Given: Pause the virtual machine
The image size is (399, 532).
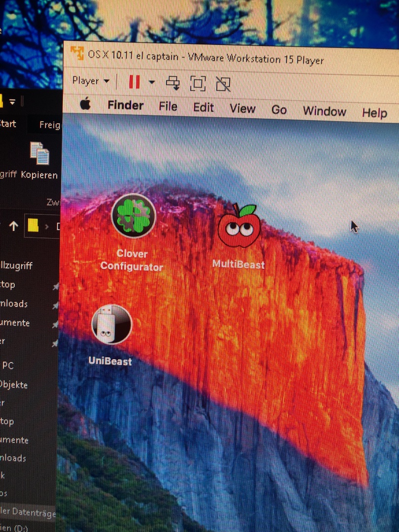Looking at the screenshot, I should point(134,82).
